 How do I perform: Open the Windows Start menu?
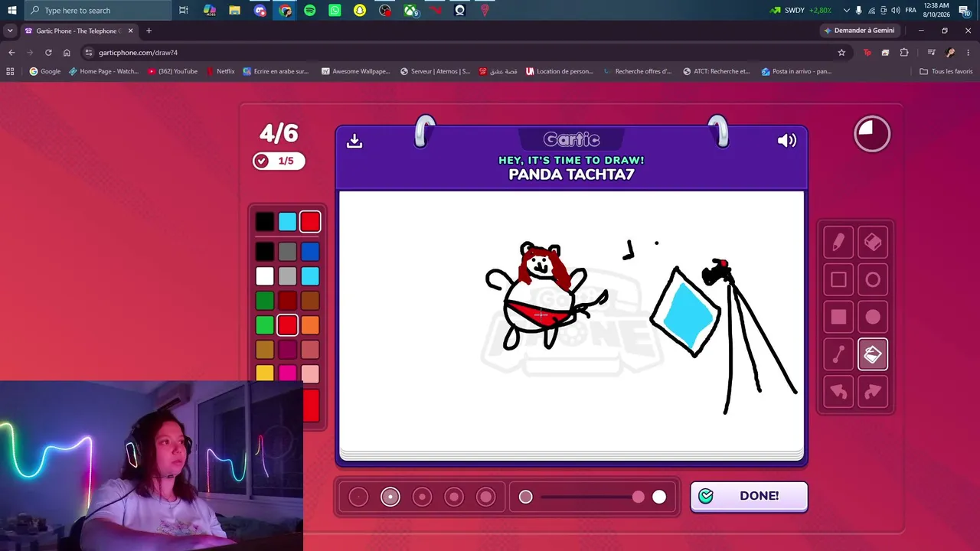point(11,10)
